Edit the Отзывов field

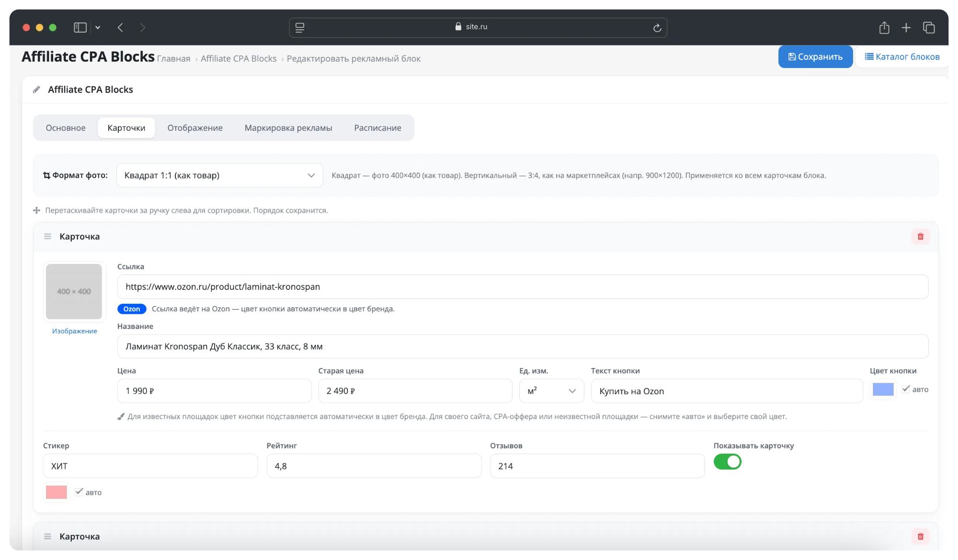pyautogui.click(x=597, y=466)
